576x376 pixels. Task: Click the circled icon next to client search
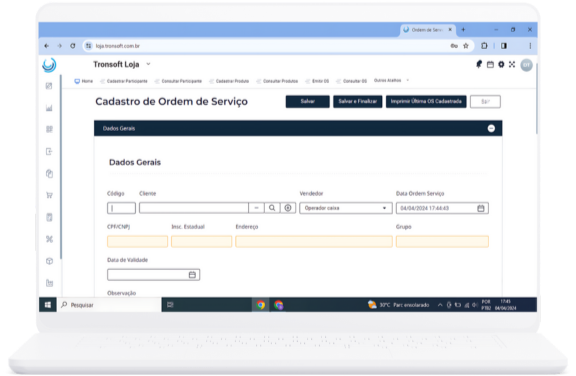click(x=288, y=208)
